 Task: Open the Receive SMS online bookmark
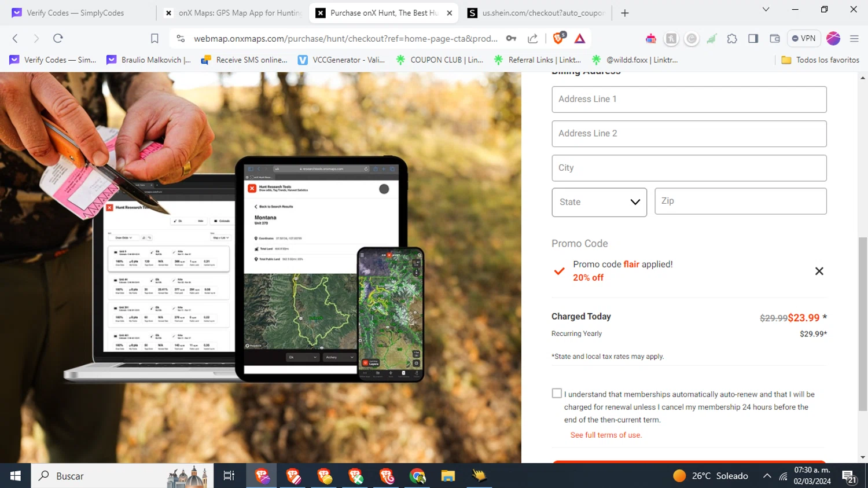click(244, 60)
